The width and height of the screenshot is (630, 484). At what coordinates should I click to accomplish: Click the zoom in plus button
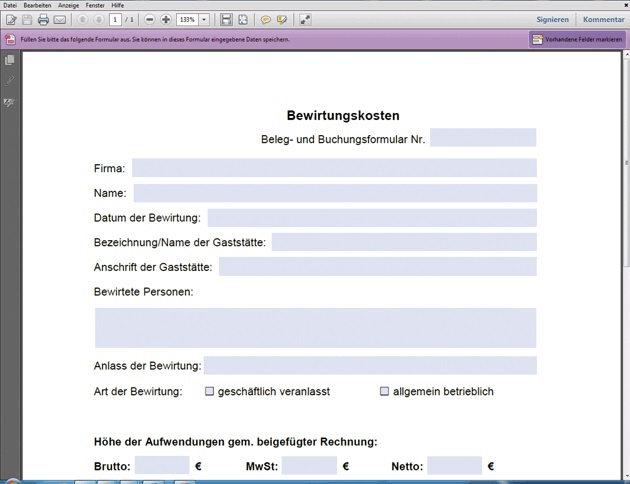(x=166, y=20)
